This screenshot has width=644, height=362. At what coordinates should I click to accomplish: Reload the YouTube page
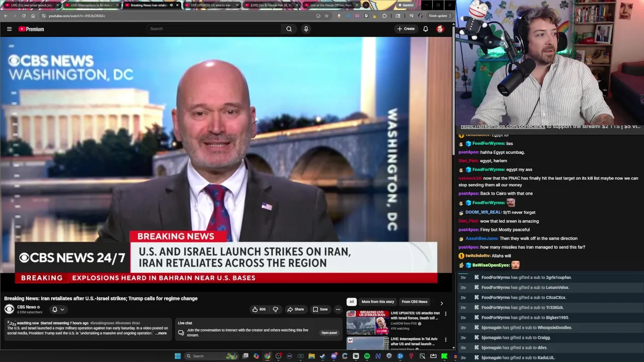[24, 16]
